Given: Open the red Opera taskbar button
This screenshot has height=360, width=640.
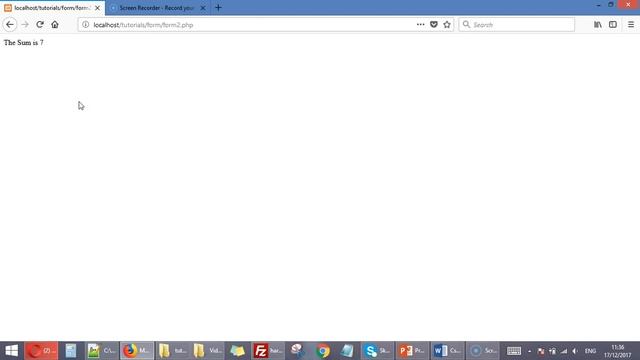Looking at the screenshot, I should (41, 351).
